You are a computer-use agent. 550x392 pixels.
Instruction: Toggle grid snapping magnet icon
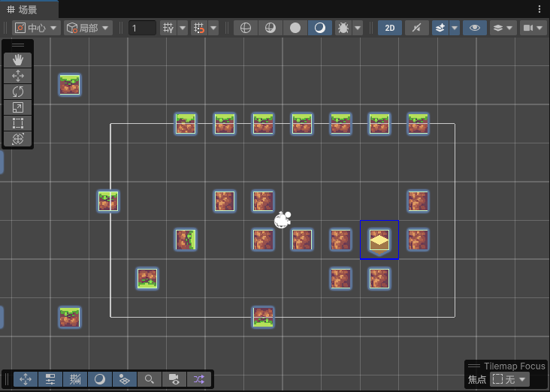[x=199, y=28]
